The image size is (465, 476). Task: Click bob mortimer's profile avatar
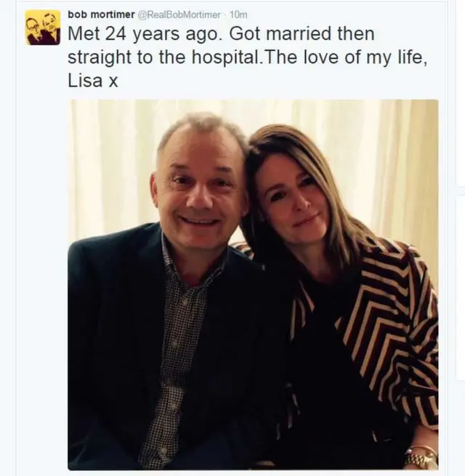43,28
